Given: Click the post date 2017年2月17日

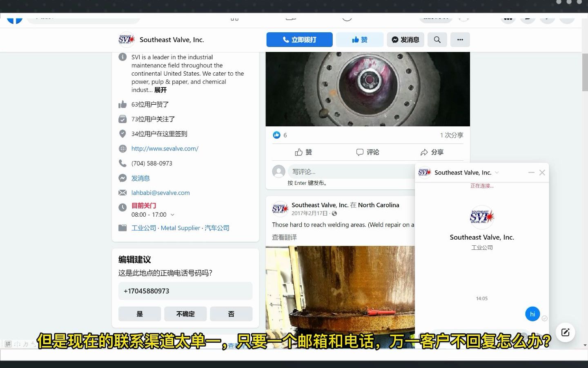Looking at the screenshot, I should point(310,213).
